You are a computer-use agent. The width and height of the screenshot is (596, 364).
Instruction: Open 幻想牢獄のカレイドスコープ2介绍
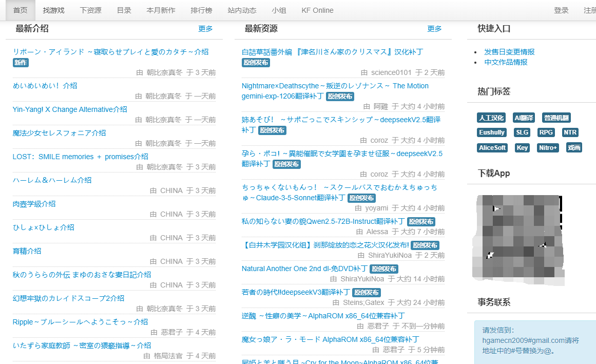click(x=68, y=298)
